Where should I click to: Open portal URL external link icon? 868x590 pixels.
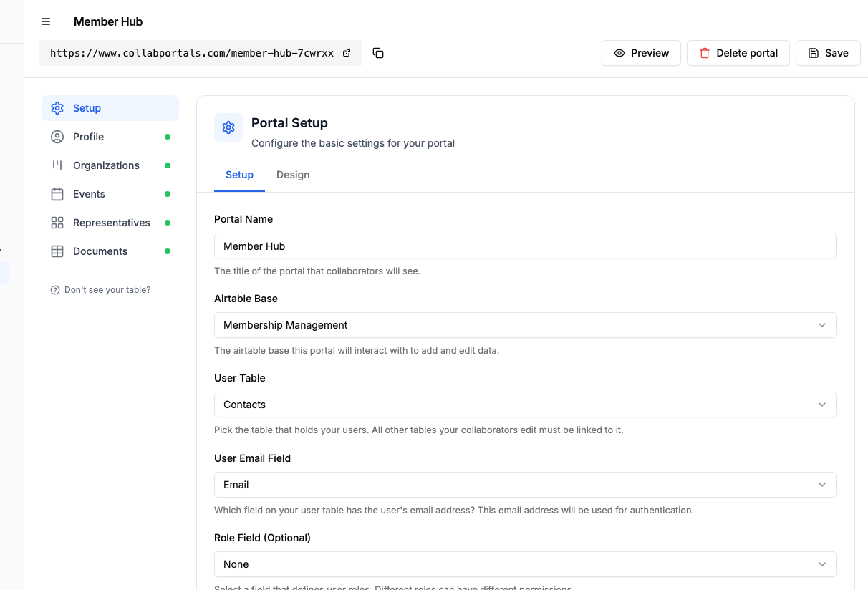(347, 53)
